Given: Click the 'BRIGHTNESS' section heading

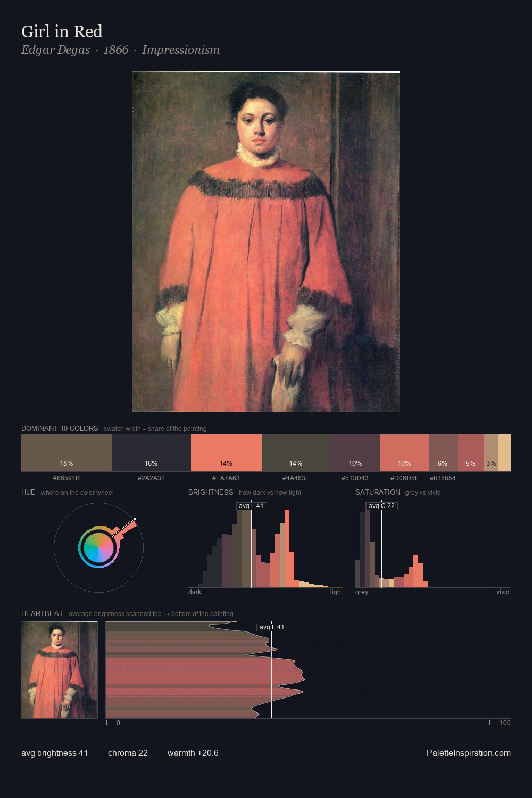Looking at the screenshot, I should (x=211, y=492).
